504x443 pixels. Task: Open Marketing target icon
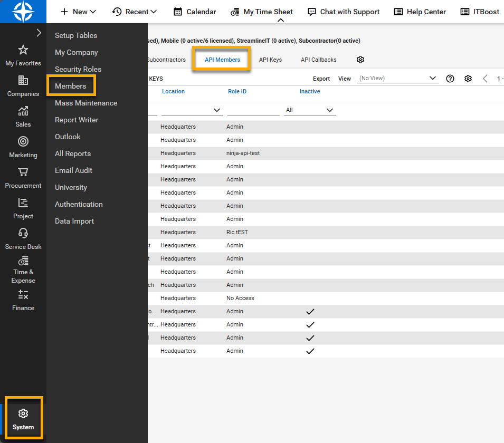coord(23,142)
